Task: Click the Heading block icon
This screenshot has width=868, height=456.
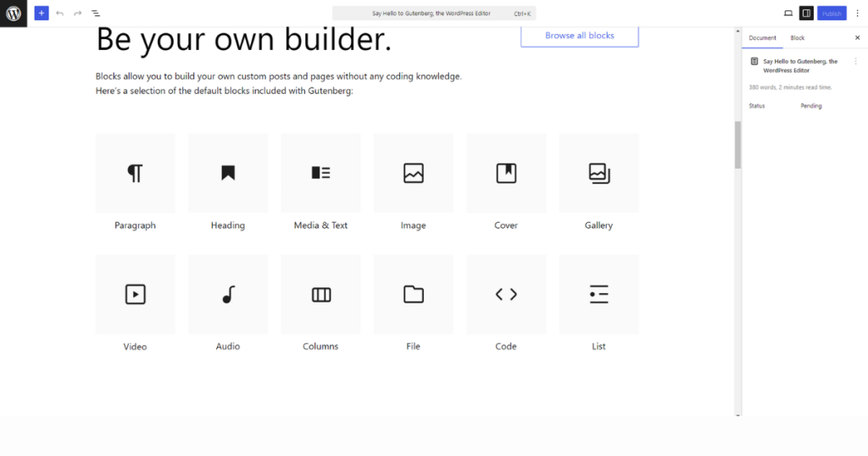Action: click(x=228, y=173)
